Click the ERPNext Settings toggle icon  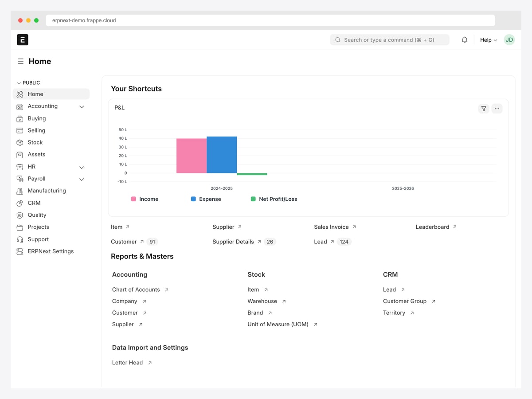click(20, 251)
